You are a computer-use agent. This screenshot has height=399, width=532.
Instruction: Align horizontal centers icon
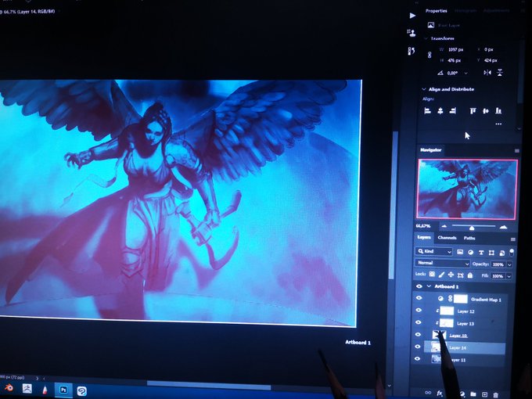440,110
